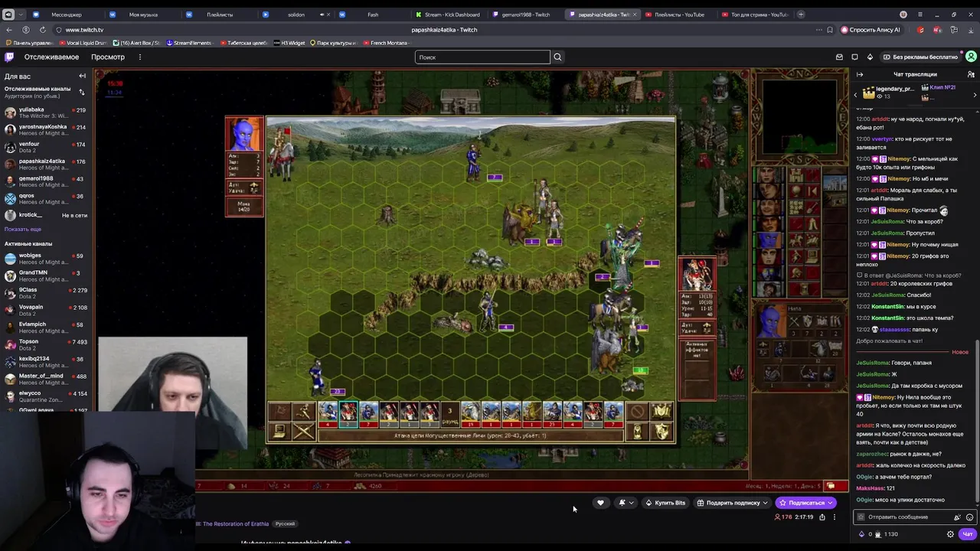Click enemy hero portrait on right of battlefield
Image resolution: width=980 pixels, height=551 pixels.
point(697,274)
